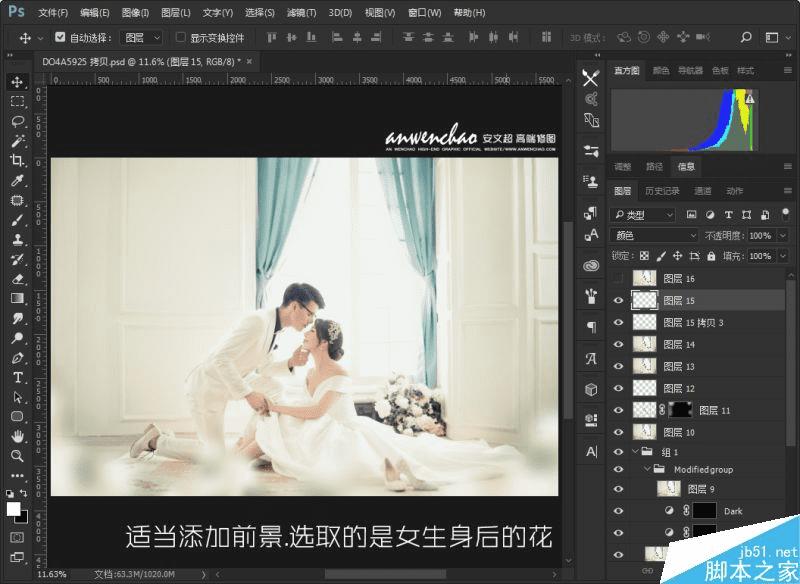Screen dimensions: 800x584
Task: Select the Brush tool
Action: click(17, 220)
